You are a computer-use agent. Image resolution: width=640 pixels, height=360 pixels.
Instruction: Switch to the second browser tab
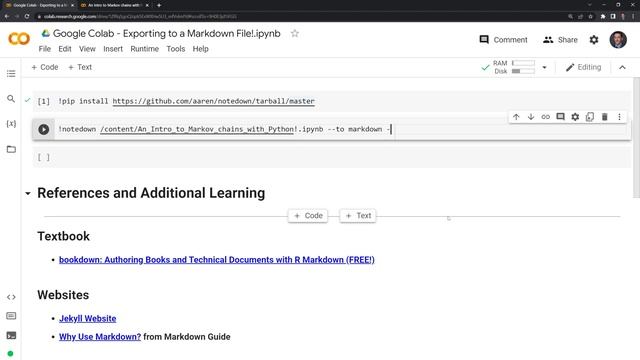[x=113, y=5]
